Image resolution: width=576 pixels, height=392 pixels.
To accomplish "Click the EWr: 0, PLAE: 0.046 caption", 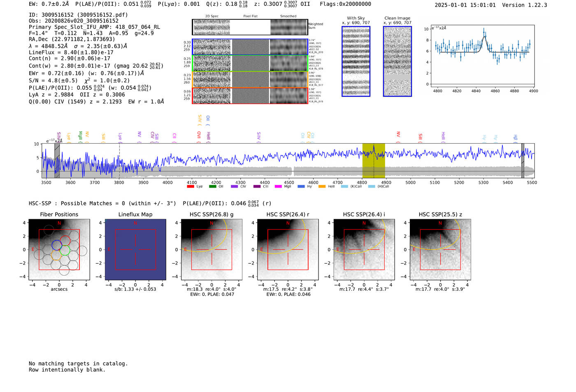I will [x=288, y=295].
